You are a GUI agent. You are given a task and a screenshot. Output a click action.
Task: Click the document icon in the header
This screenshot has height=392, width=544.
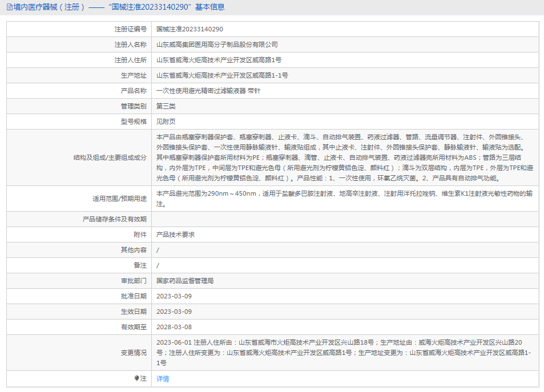tap(9, 7)
